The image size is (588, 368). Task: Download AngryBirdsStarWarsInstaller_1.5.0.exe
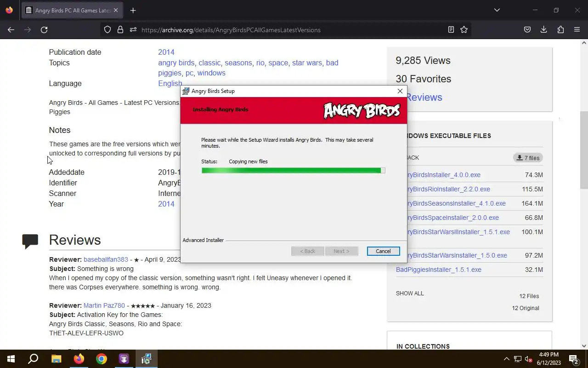(457, 255)
